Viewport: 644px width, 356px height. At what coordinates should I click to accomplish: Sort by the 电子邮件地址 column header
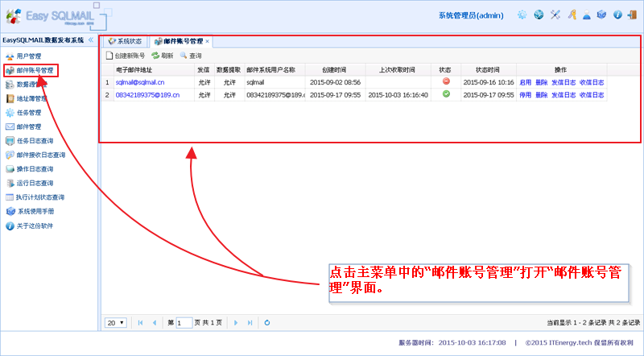[154, 70]
